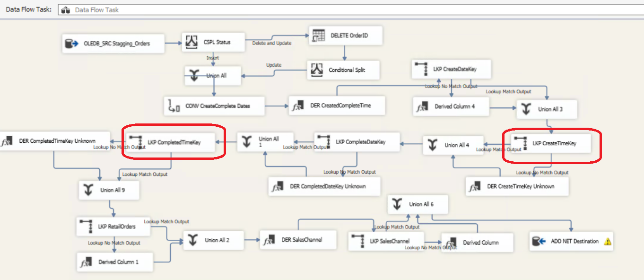Select the Union All 3 component
Screen dimensions: 644x280
547,109
